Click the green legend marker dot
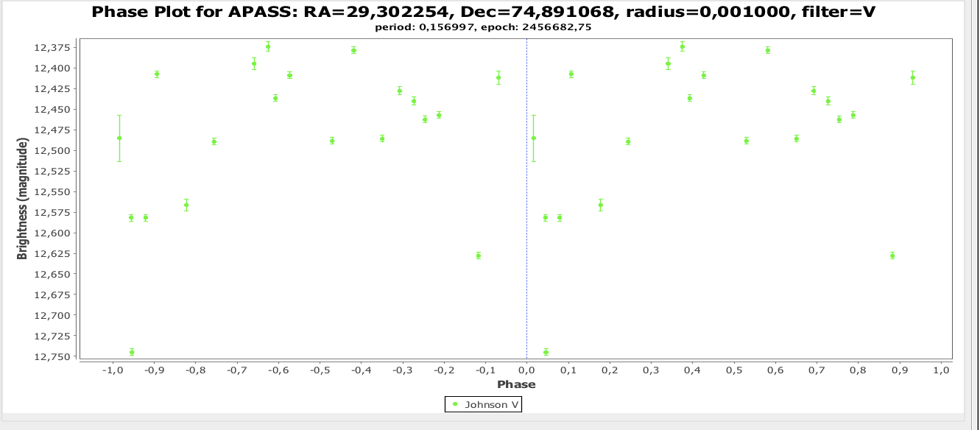Viewport: 980px width, 430px height. point(455,404)
